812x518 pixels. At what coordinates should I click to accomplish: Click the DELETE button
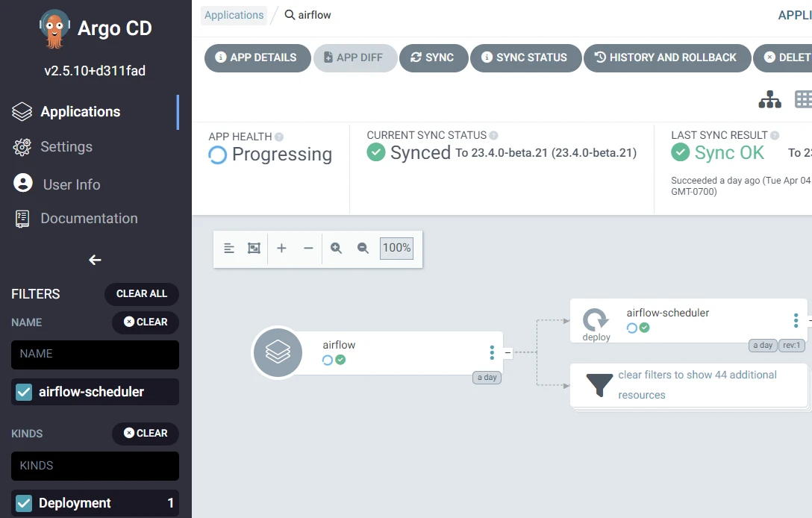coord(782,57)
